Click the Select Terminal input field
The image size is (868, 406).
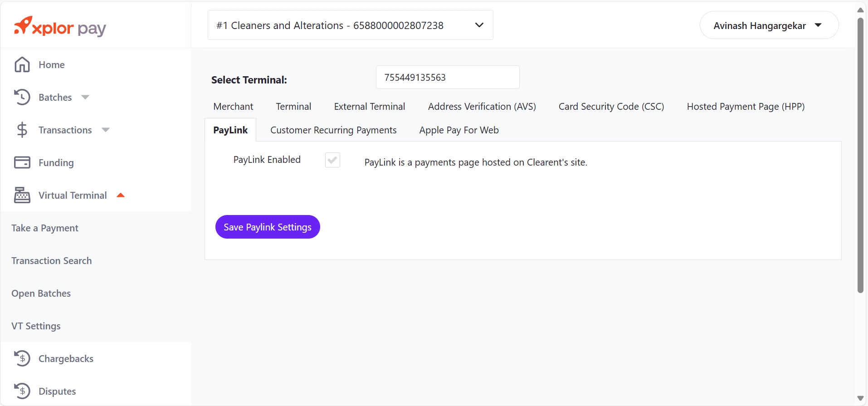click(447, 78)
